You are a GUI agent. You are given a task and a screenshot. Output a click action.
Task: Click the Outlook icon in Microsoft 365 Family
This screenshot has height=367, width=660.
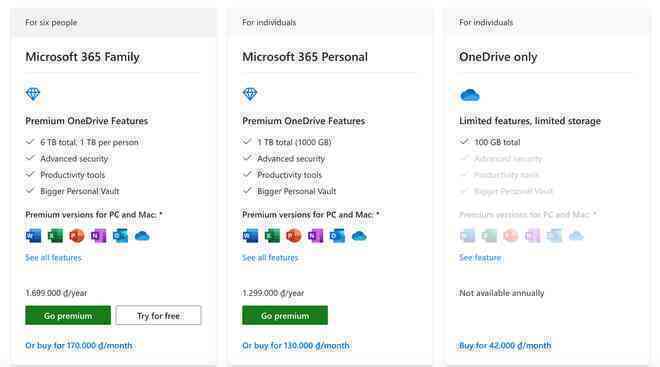(120, 236)
